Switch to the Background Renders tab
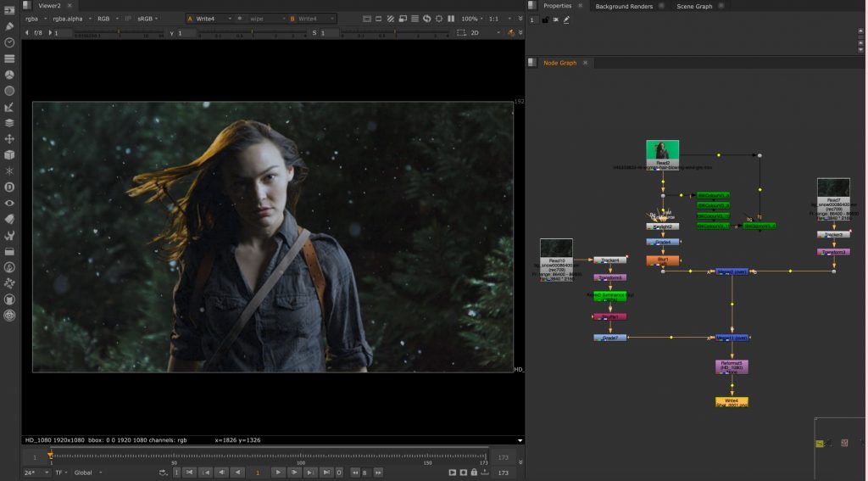The height and width of the screenshot is (481, 868). [624, 6]
